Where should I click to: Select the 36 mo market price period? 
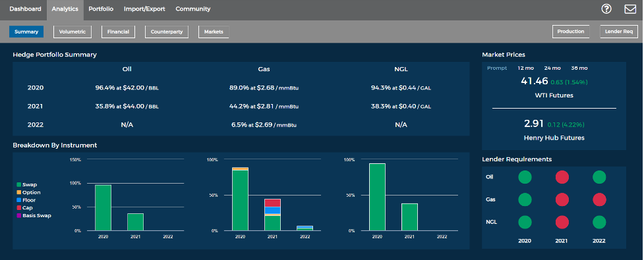(x=579, y=68)
